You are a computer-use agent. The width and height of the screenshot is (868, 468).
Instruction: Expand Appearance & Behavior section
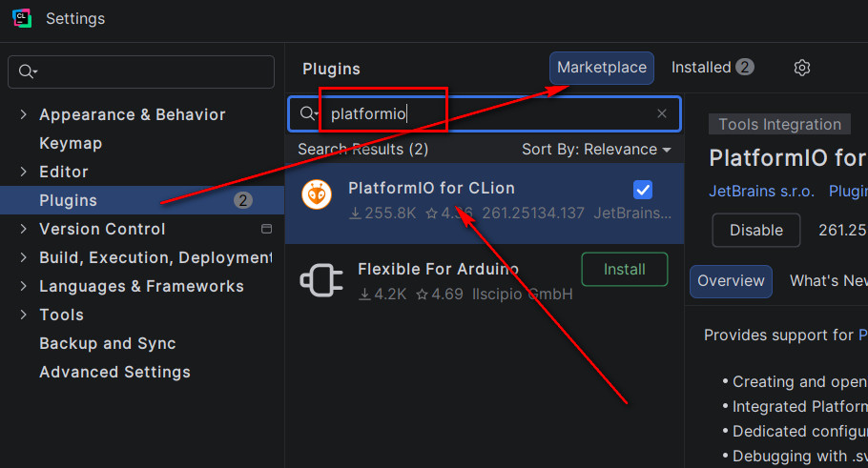23,114
